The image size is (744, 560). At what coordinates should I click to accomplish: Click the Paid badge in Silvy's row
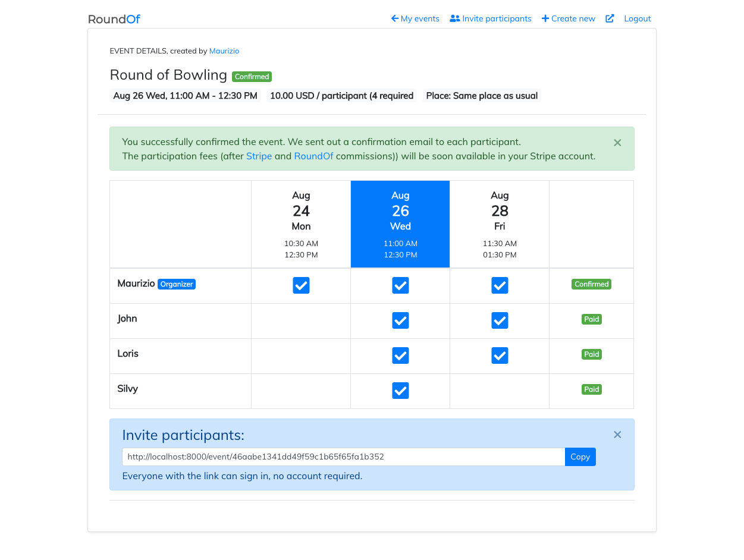pyautogui.click(x=591, y=389)
